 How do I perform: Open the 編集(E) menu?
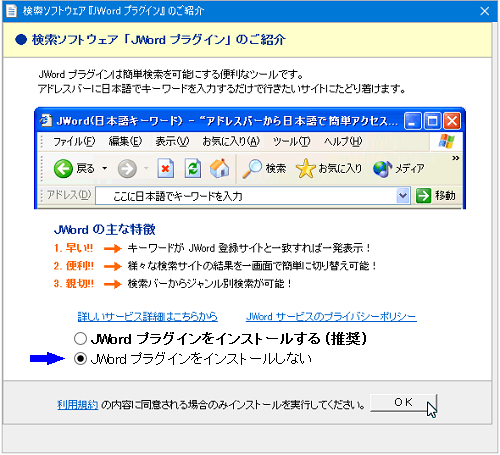point(125,141)
